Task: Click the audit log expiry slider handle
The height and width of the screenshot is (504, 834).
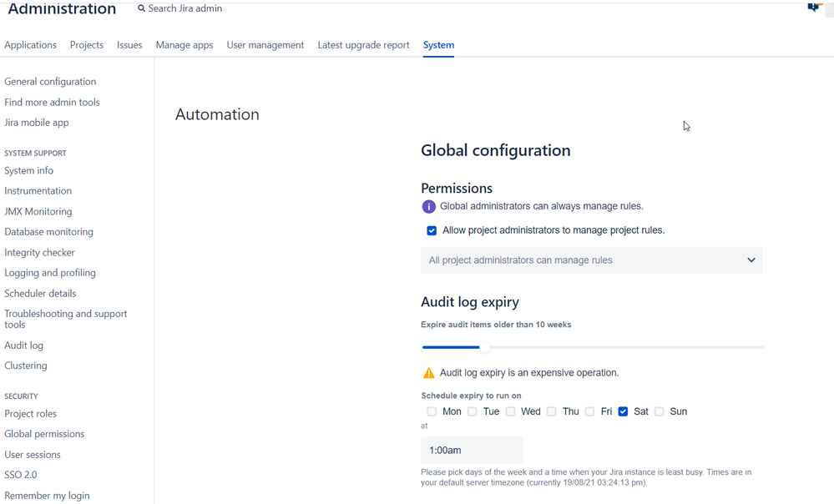Action: pyautogui.click(x=484, y=347)
